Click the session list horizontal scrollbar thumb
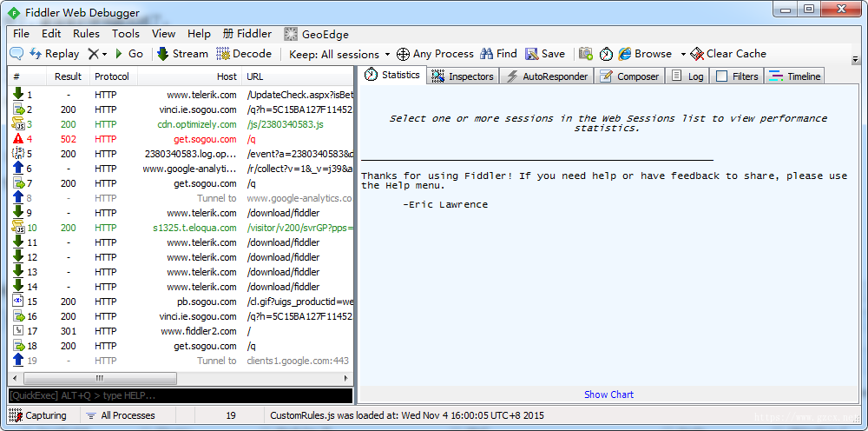 tap(99, 378)
